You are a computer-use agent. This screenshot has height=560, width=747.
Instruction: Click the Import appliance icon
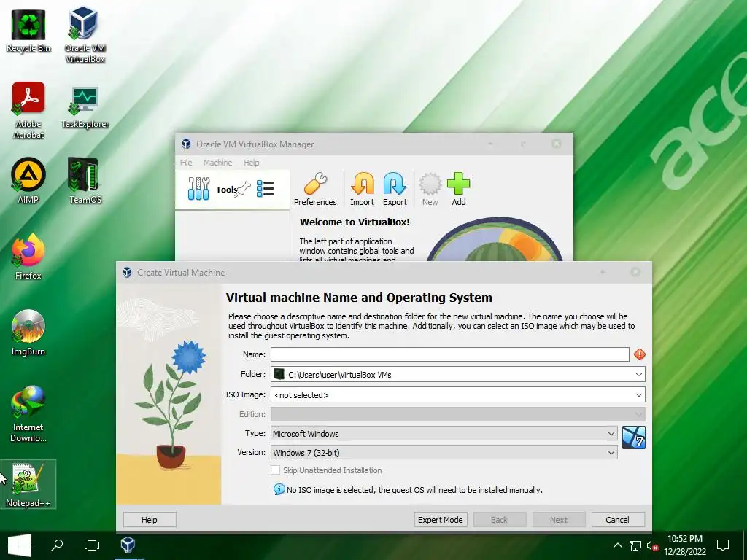click(x=362, y=189)
